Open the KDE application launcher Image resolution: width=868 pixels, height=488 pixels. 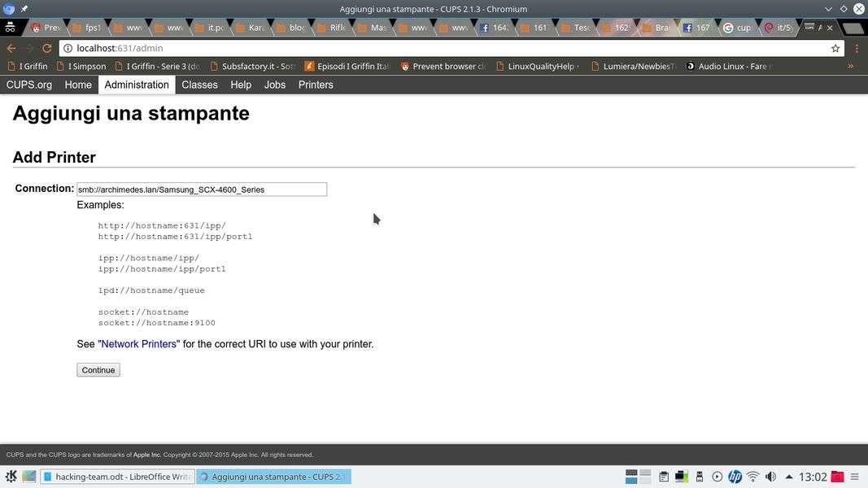click(x=11, y=477)
